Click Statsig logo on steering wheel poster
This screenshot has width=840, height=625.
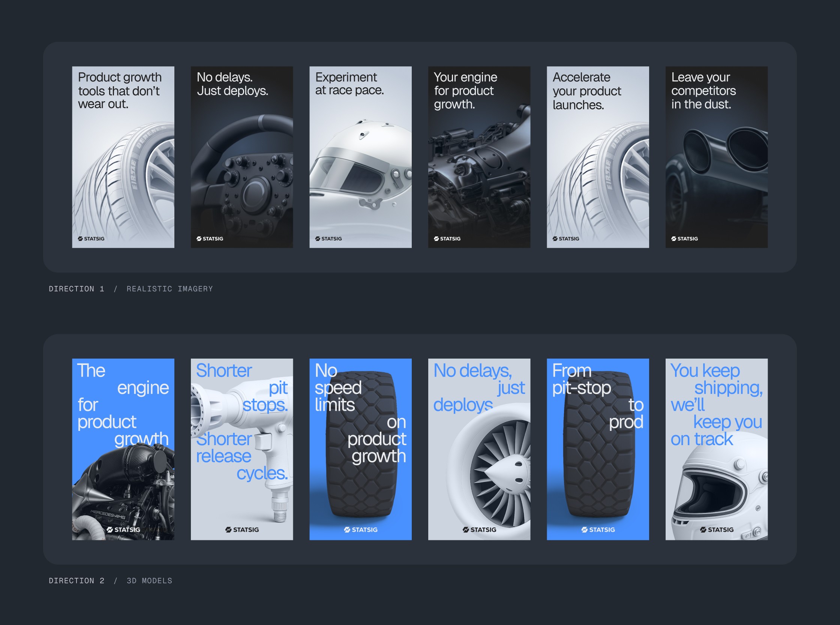210,239
